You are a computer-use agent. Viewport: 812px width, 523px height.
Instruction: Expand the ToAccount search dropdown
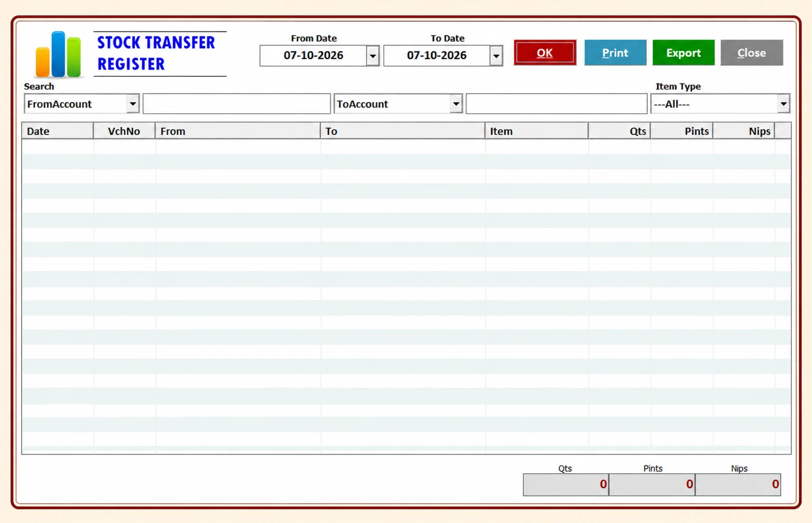coord(456,104)
